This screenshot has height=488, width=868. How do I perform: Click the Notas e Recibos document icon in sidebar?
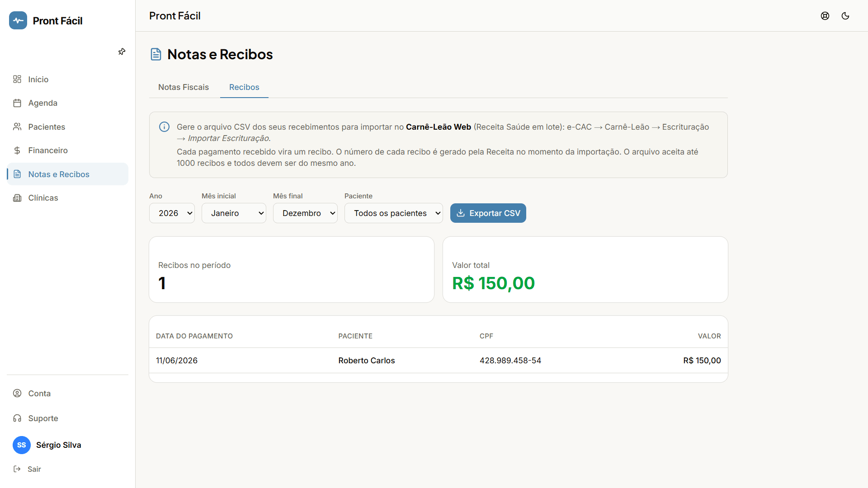[x=17, y=174]
